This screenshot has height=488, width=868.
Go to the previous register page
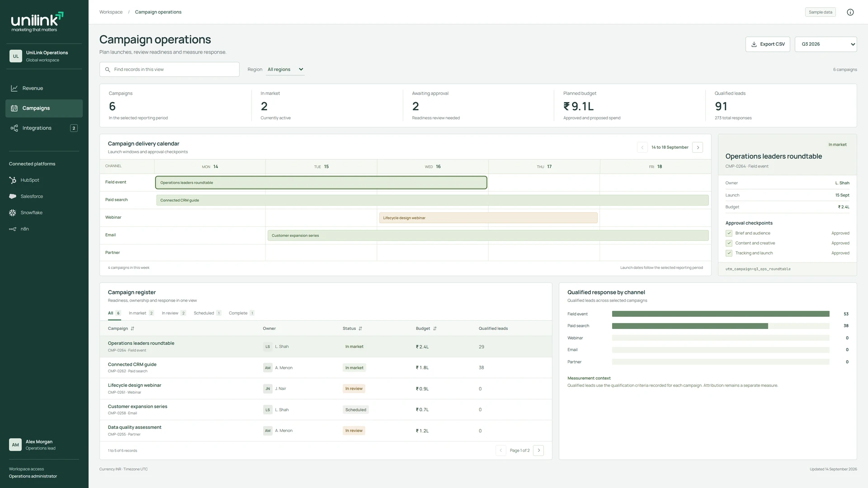point(501,450)
